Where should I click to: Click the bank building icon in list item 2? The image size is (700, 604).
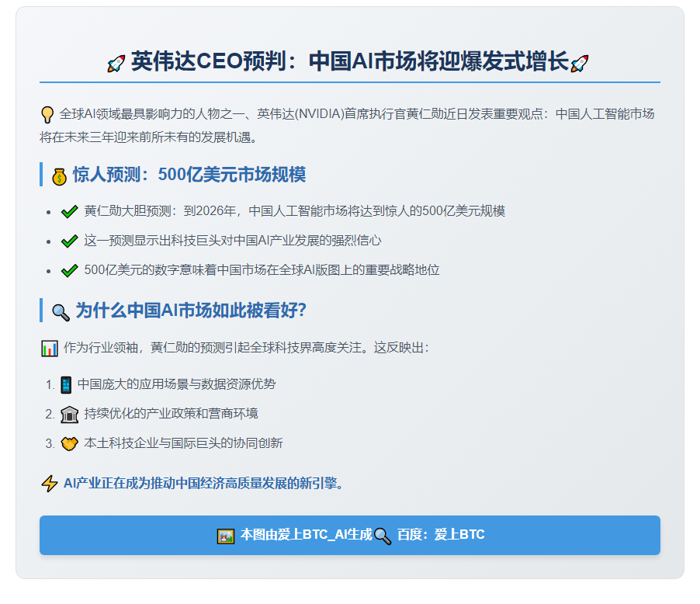click(x=70, y=415)
